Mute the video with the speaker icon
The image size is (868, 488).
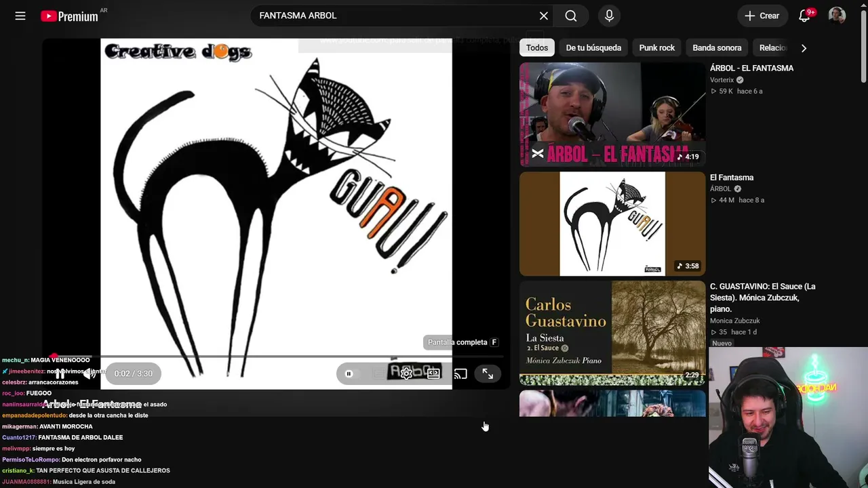click(x=88, y=373)
